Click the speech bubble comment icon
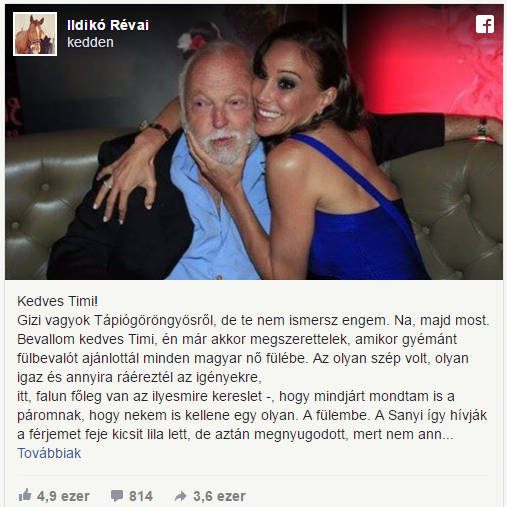This screenshot has width=507, height=507. tap(117, 496)
